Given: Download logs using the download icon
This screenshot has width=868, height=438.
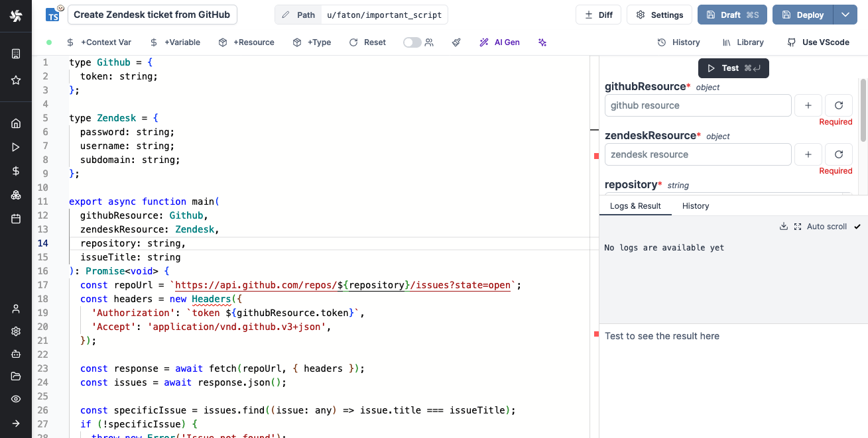Looking at the screenshot, I should click(784, 227).
